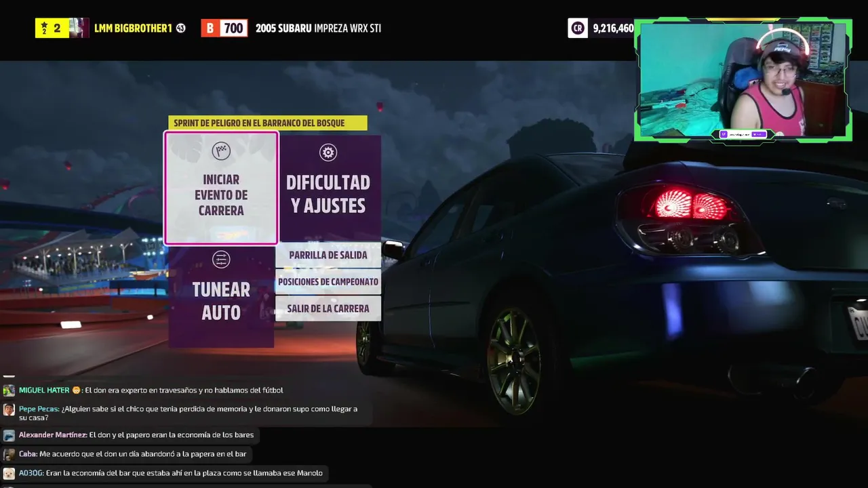Click the A030G username in chat
Viewport: 868px width, 488px height.
point(31,473)
